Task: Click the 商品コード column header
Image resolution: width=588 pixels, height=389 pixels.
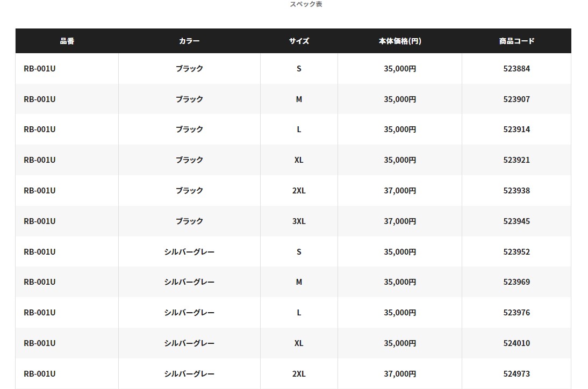Action: [x=517, y=41]
